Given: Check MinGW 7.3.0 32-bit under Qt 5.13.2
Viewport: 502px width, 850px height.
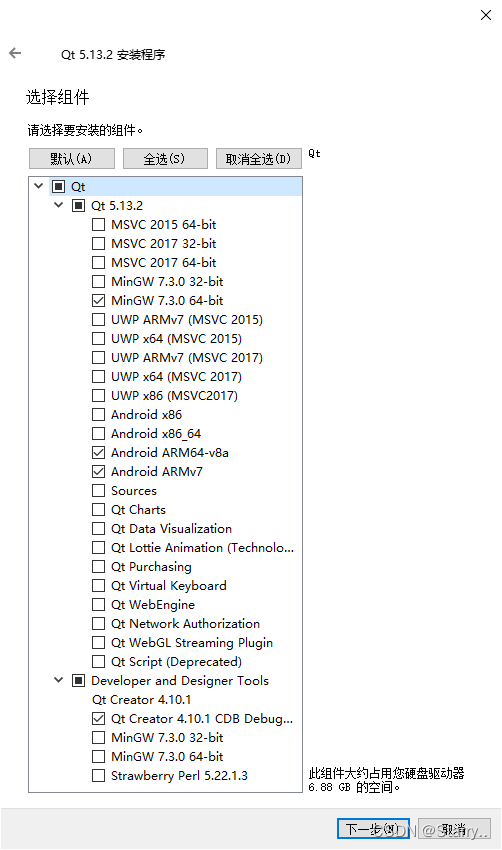Looking at the screenshot, I should click(x=98, y=281).
